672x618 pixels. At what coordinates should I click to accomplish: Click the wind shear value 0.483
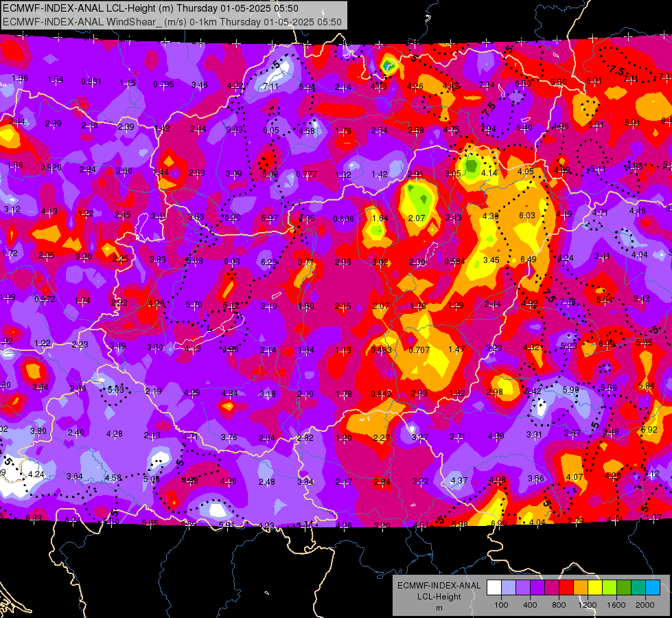pos(382,350)
